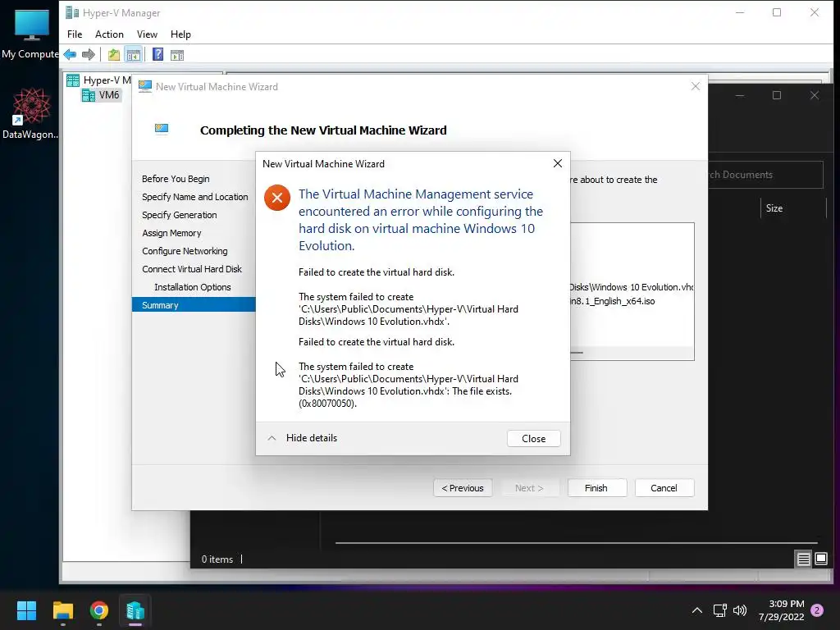Go to Connect Virtual Hard Disk step

coord(192,269)
